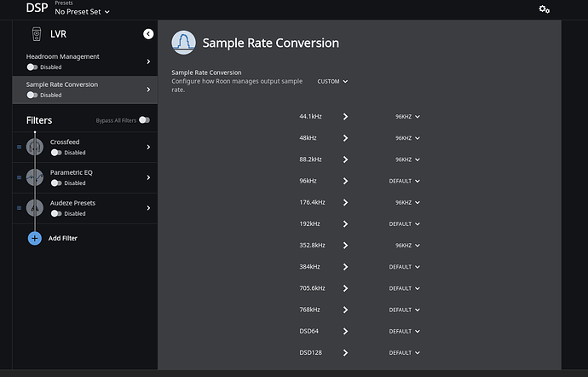Select Headroom Management in the sidebar
The height and width of the screenshot is (377, 588).
[x=84, y=61]
